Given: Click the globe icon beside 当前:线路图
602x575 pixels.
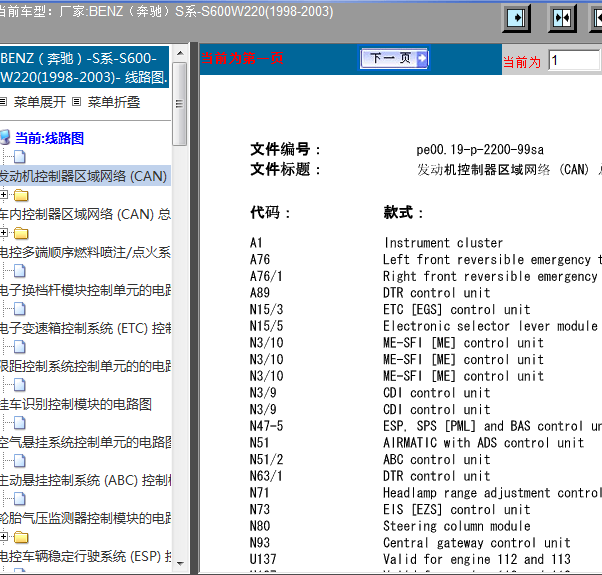Looking at the screenshot, I should pyautogui.click(x=5, y=138).
